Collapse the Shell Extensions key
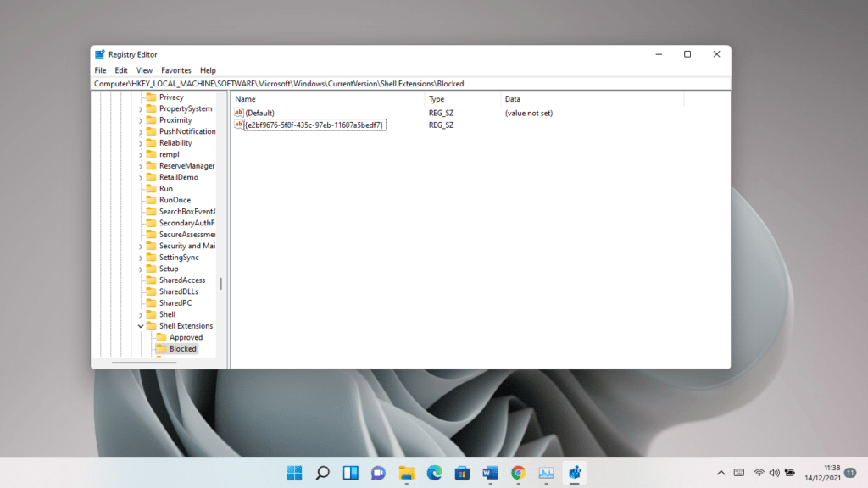The height and width of the screenshot is (488, 868). [x=142, y=325]
